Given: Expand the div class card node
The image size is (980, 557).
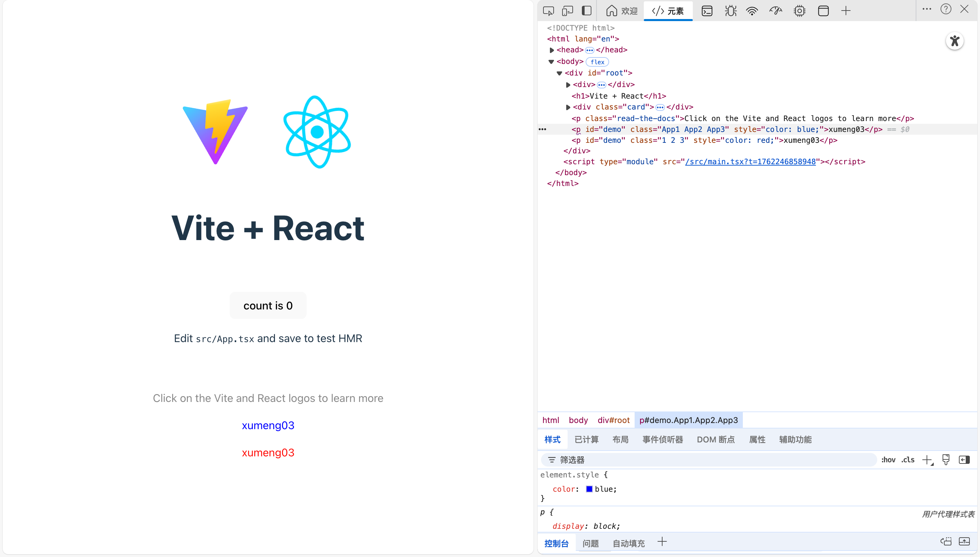Looking at the screenshot, I should click(x=568, y=107).
